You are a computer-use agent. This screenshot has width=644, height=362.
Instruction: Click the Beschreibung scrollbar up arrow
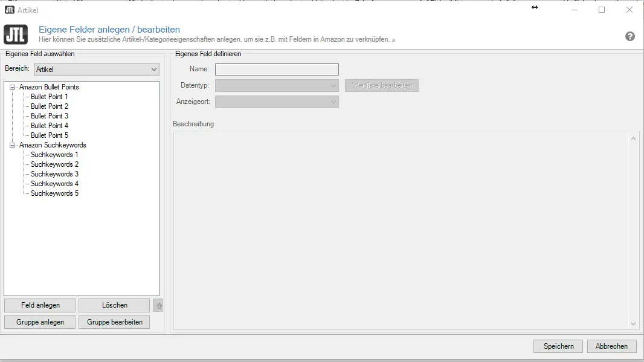tap(633, 138)
